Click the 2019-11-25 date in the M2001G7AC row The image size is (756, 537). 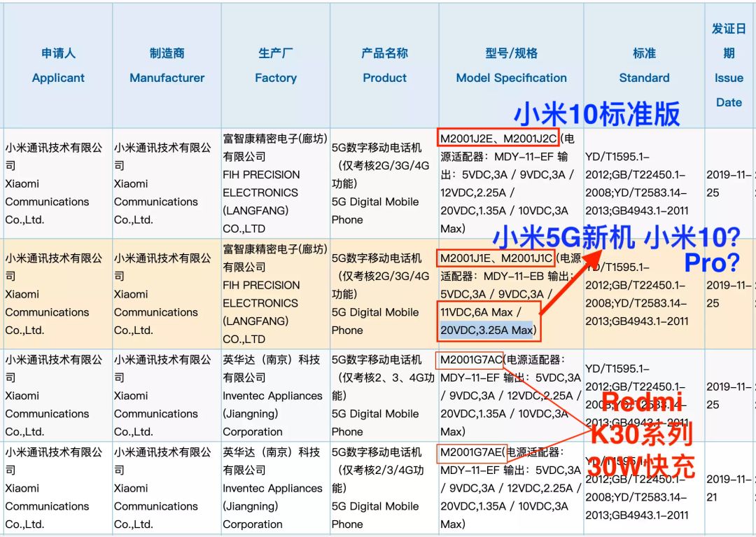tap(729, 396)
